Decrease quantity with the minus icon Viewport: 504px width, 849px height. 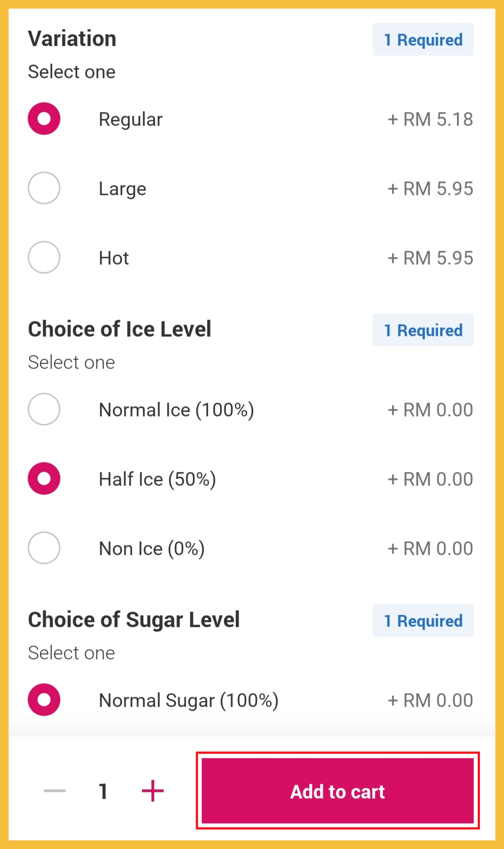(55, 791)
